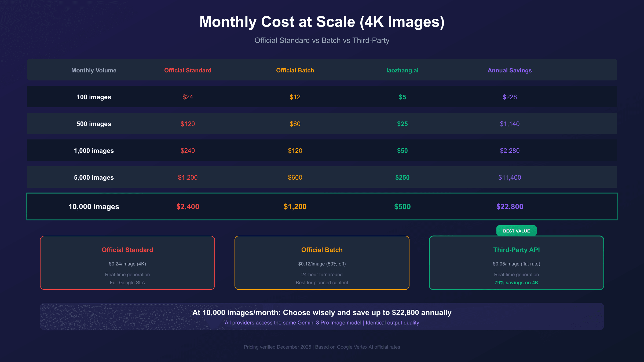Click the Monthly Volume column header
The image size is (644, 362).
pos(94,70)
